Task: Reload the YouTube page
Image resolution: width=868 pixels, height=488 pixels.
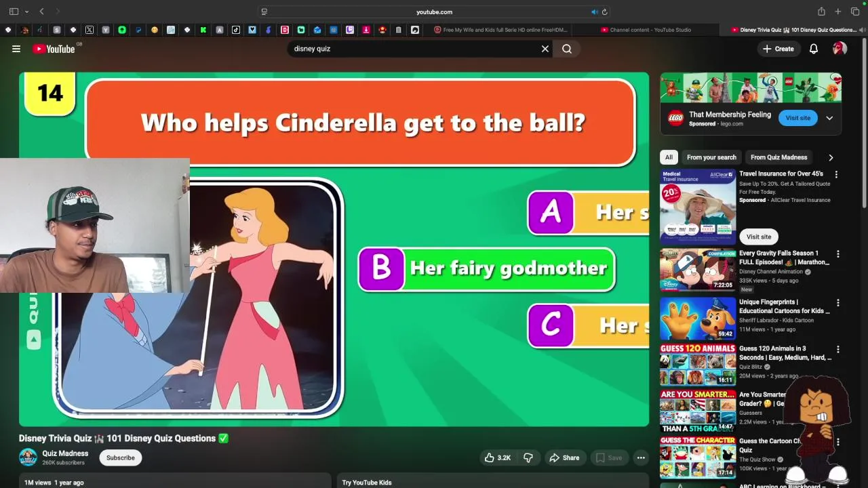Action: (x=605, y=12)
